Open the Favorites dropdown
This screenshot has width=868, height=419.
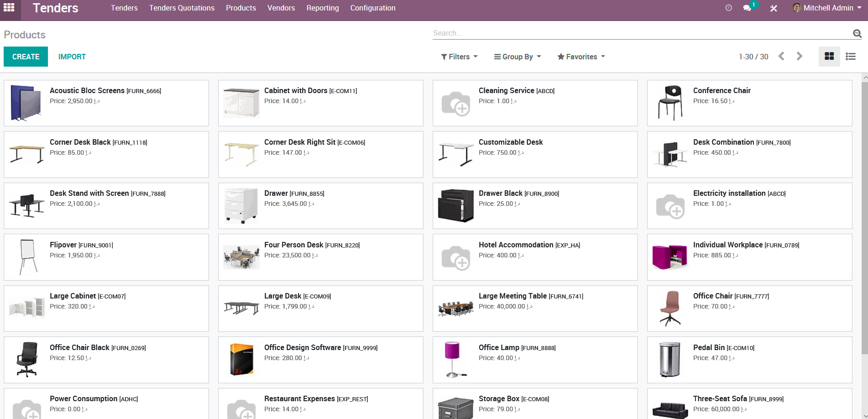pos(581,57)
